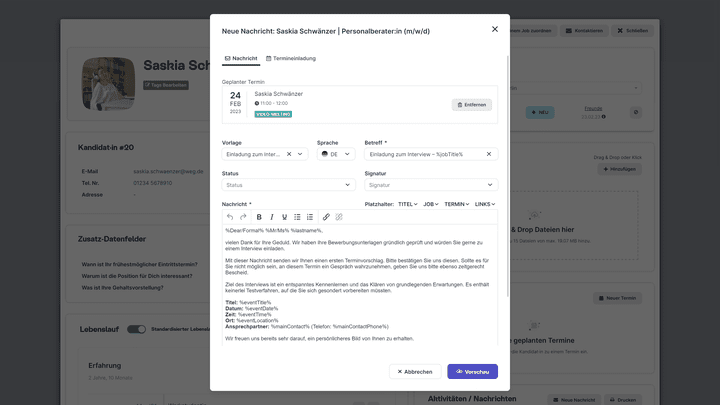Image resolution: width=720 pixels, height=405 pixels.
Task: Open the TERMIN placeholder menu
Action: click(x=456, y=204)
